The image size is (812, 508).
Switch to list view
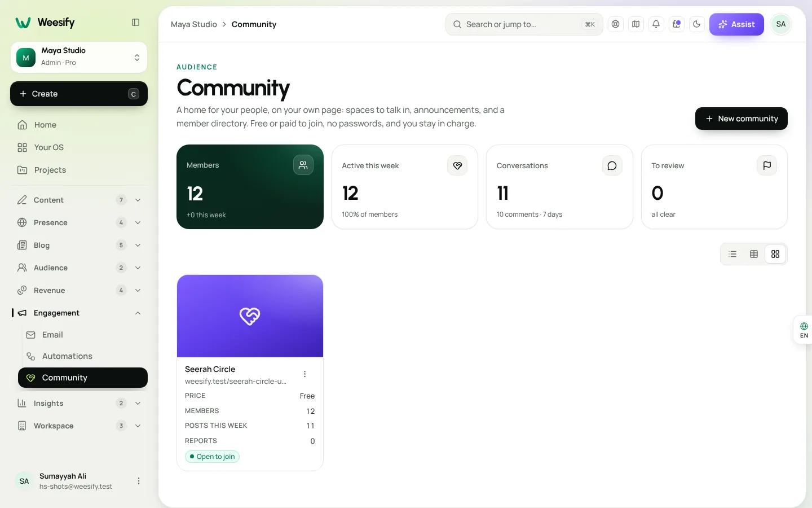coord(732,254)
